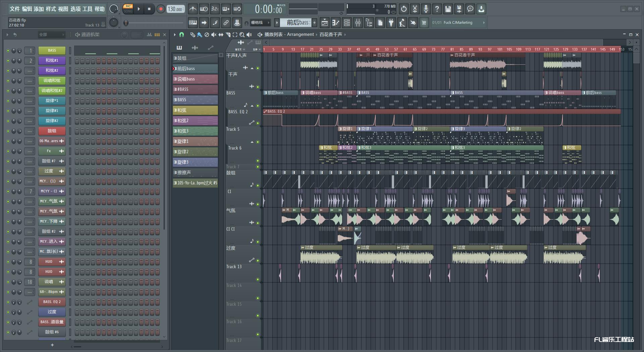This screenshot has width=644, height=352.
Task: Open channel rack menu arrow
Action: [7, 35]
